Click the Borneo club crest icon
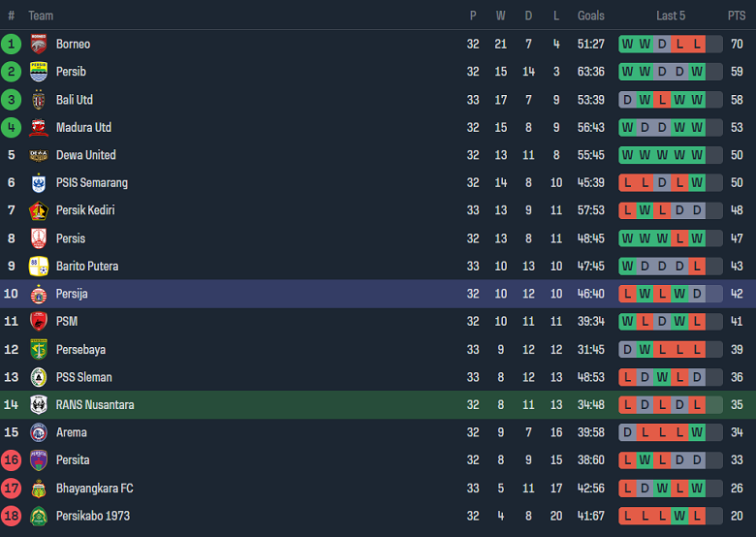756x537 pixels. (39, 44)
